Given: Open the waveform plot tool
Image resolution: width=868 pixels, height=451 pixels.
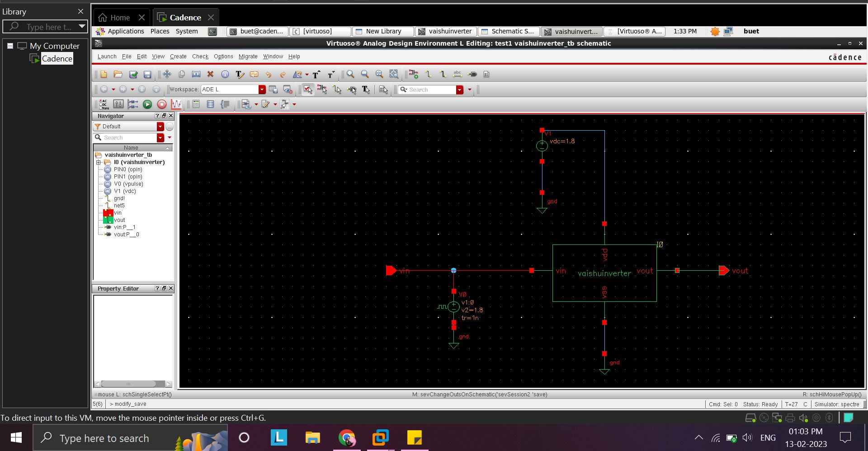Looking at the screenshot, I should [x=176, y=104].
